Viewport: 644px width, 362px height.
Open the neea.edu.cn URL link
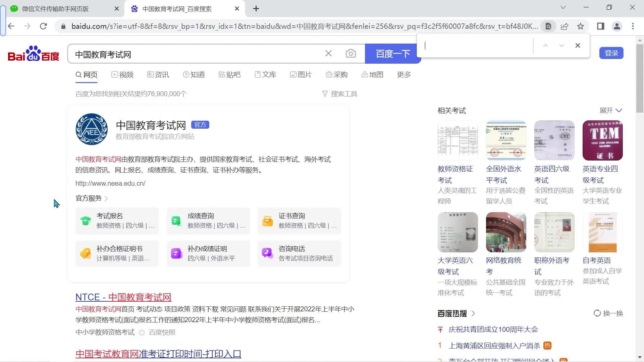click(110, 183)
